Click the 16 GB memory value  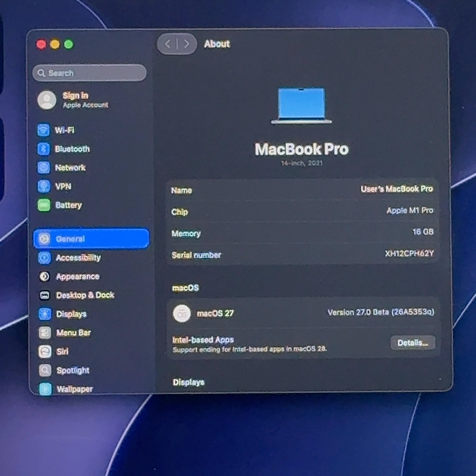click(423, 232)
